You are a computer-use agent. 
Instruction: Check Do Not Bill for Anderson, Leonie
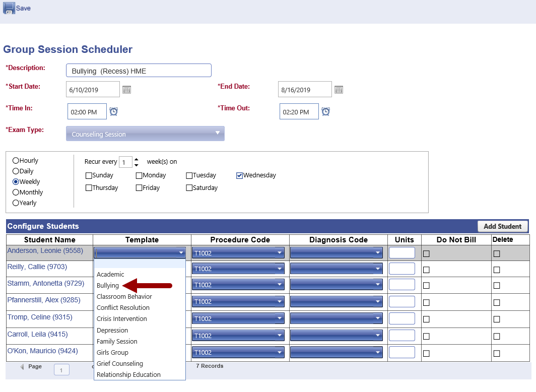click(426, 253)
